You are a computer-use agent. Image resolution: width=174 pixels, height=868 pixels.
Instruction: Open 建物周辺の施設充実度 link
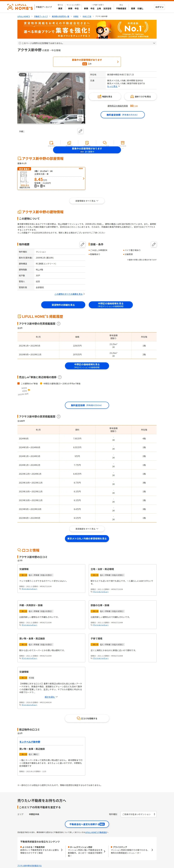pos(118,106)
